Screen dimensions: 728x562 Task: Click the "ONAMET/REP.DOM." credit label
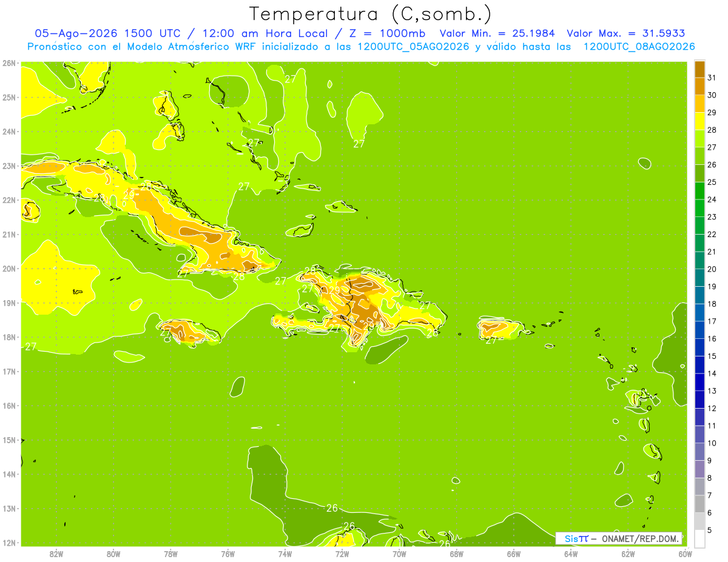point(640,538)
